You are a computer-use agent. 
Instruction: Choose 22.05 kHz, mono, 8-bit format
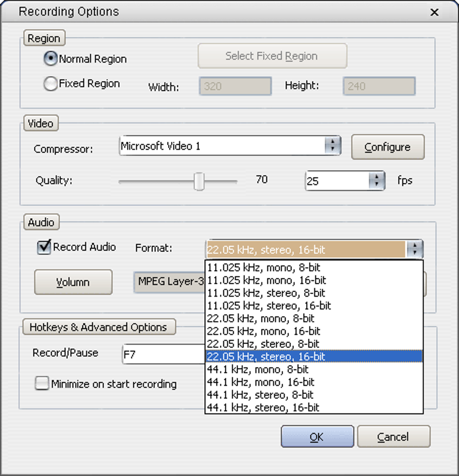[314, 318]
